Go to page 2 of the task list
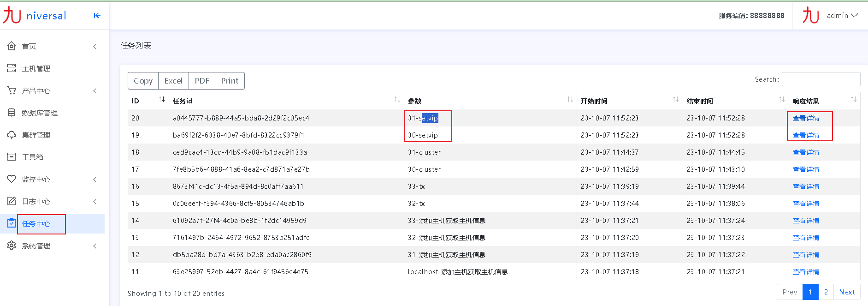The image size is (868, 306). [826, 292]
